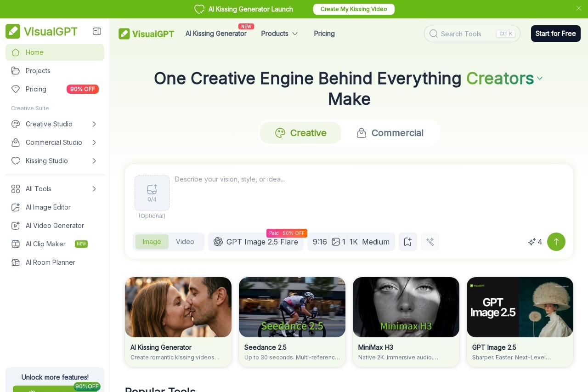
Task: Select the Commercial mode tab
Action: (390, 133)
